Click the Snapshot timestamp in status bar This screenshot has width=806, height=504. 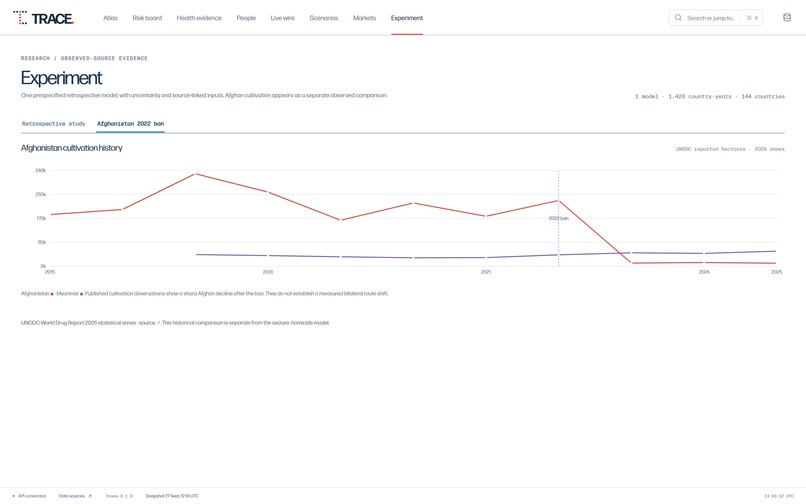coord(172,496)
